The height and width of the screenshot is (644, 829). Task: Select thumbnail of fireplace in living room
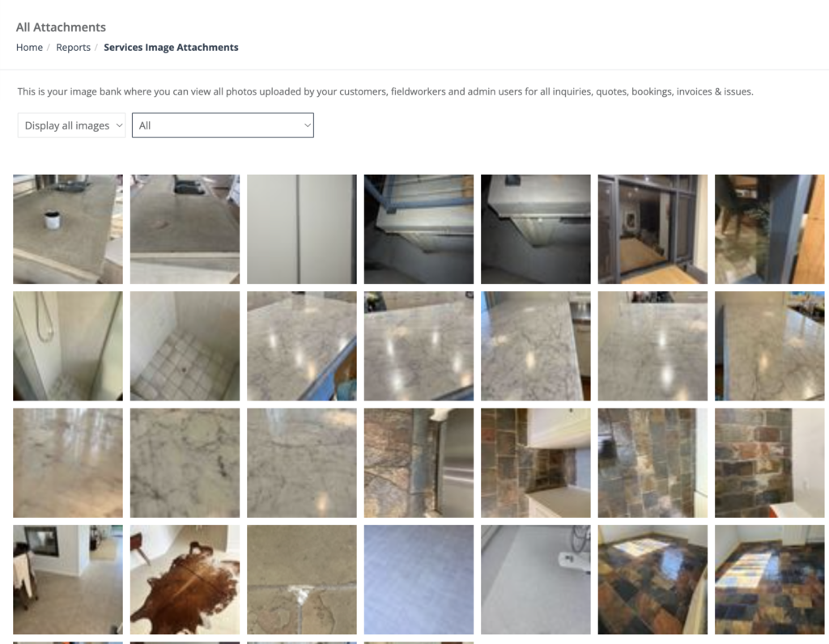[x=68, y=579]
